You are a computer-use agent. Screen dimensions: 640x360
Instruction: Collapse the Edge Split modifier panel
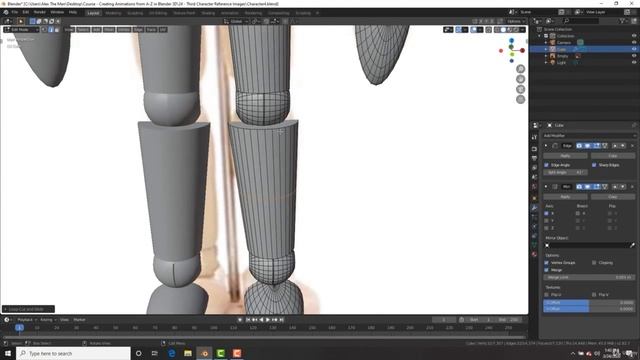546,146
